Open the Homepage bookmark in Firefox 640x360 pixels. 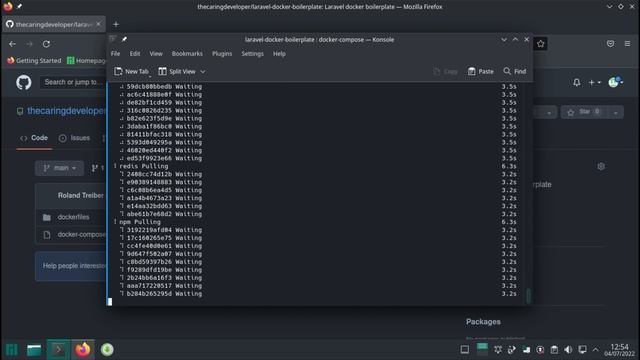point(87,60)
